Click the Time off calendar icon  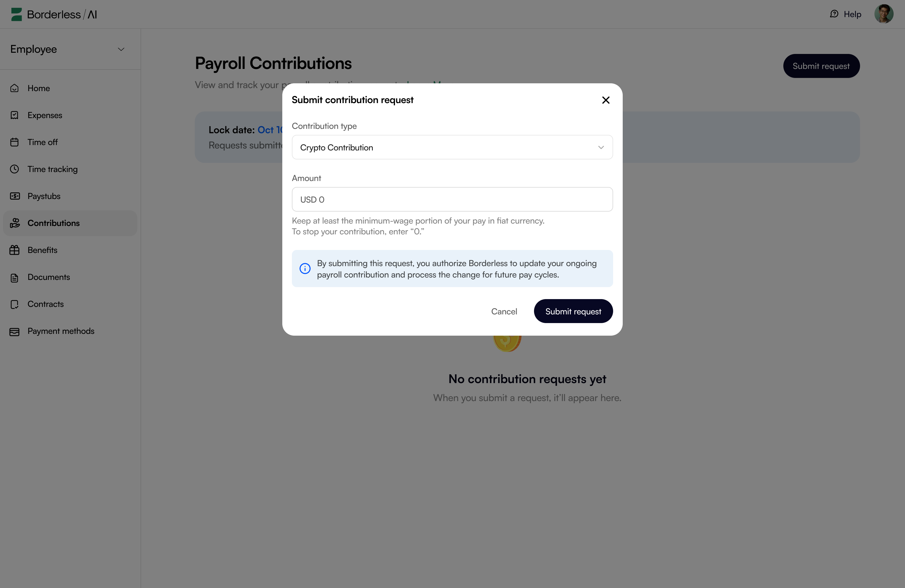click(x=14, y=142)
